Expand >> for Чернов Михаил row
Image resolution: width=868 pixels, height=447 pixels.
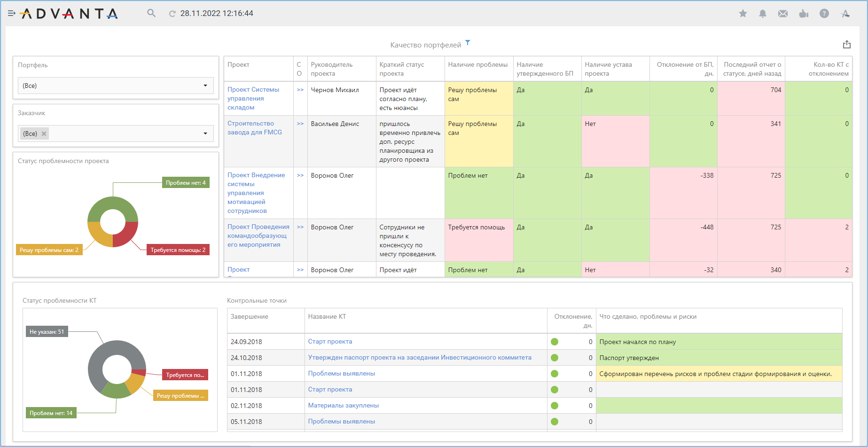click(300, 90)
